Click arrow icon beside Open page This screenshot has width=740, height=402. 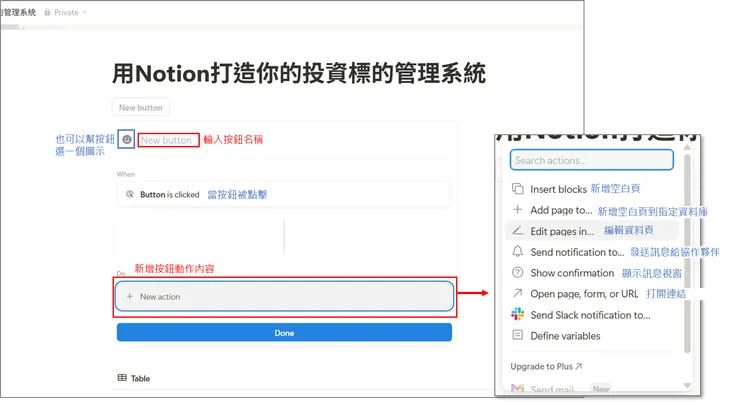(518, 293)
